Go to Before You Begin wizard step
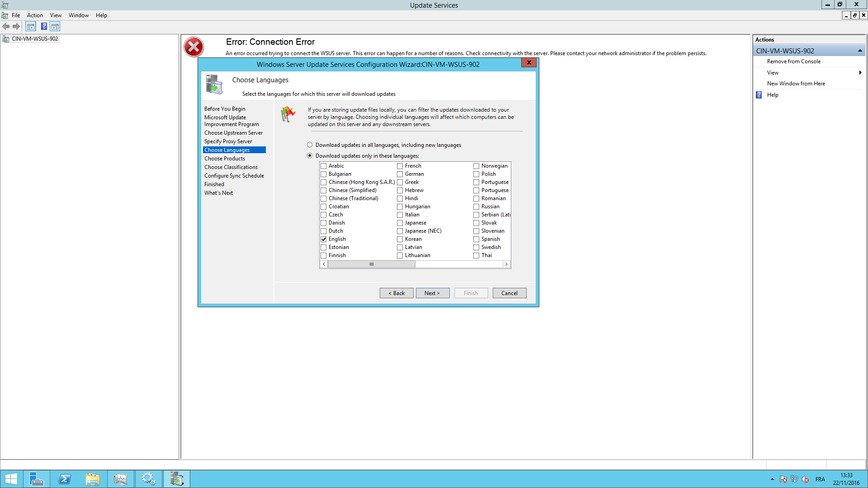Screen dimensions: 868x488 pos(225,109)
